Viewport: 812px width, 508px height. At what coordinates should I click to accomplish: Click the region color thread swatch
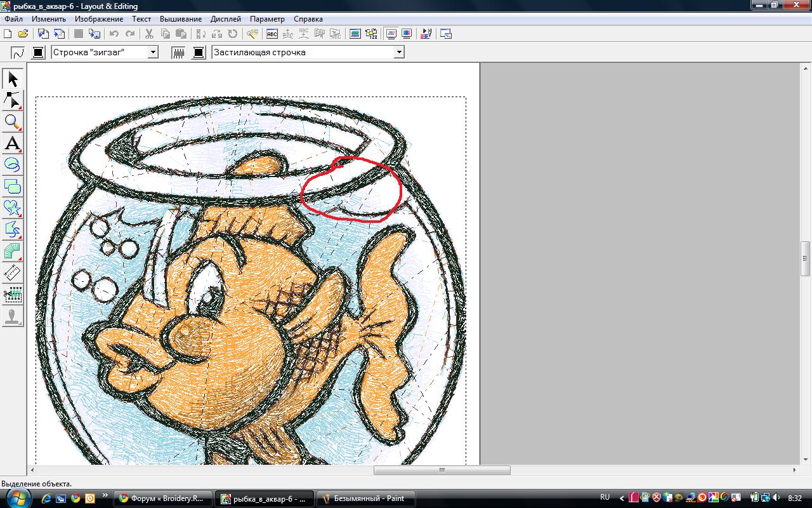(199, 53)
